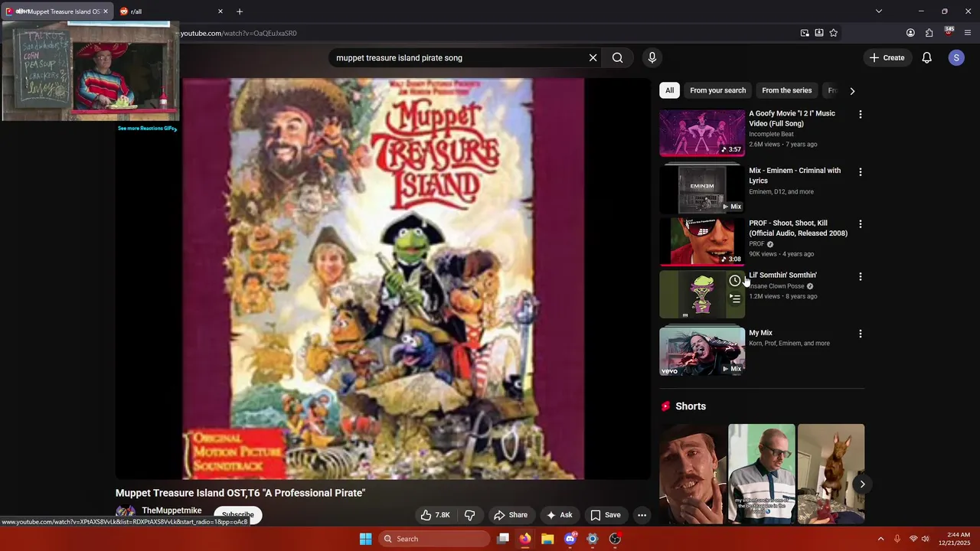Image resolution: width=980 pixels, height=551 pixels.
Task: Clear the YouTube search box text
Action: point(593,57)
